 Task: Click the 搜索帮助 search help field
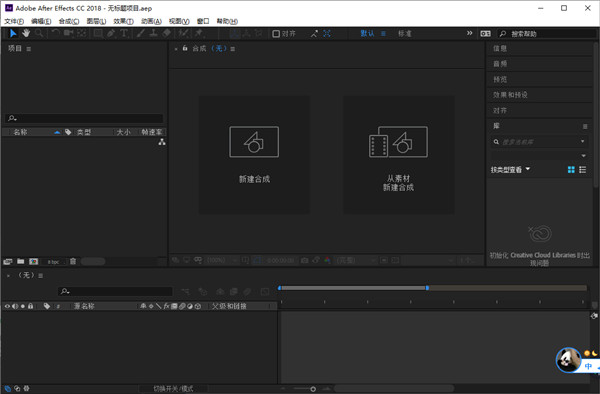(x=546, y=34)
